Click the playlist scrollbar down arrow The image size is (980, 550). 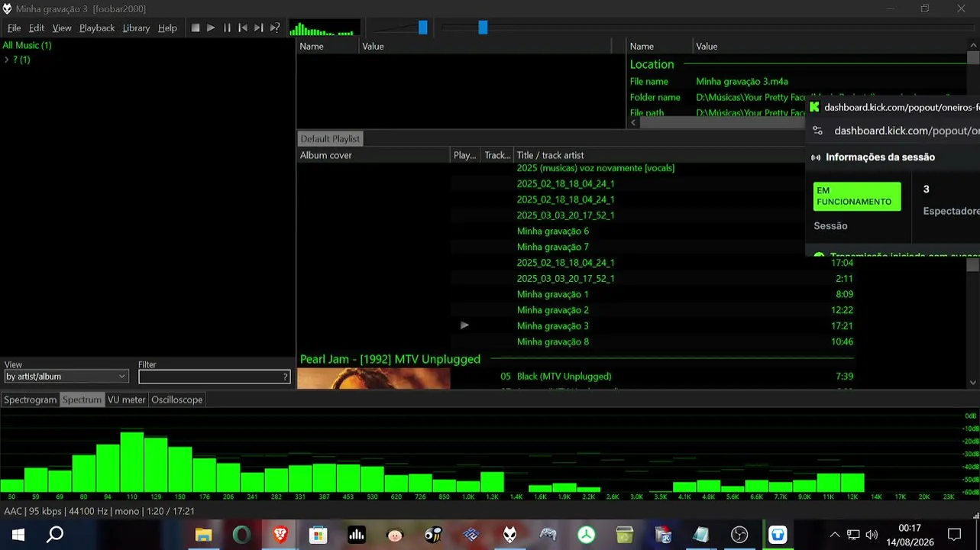pos(972,383)
